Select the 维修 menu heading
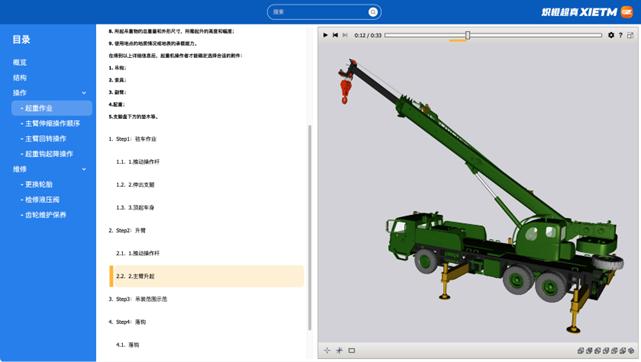This screenshot has width=641, height=362. 20,169
